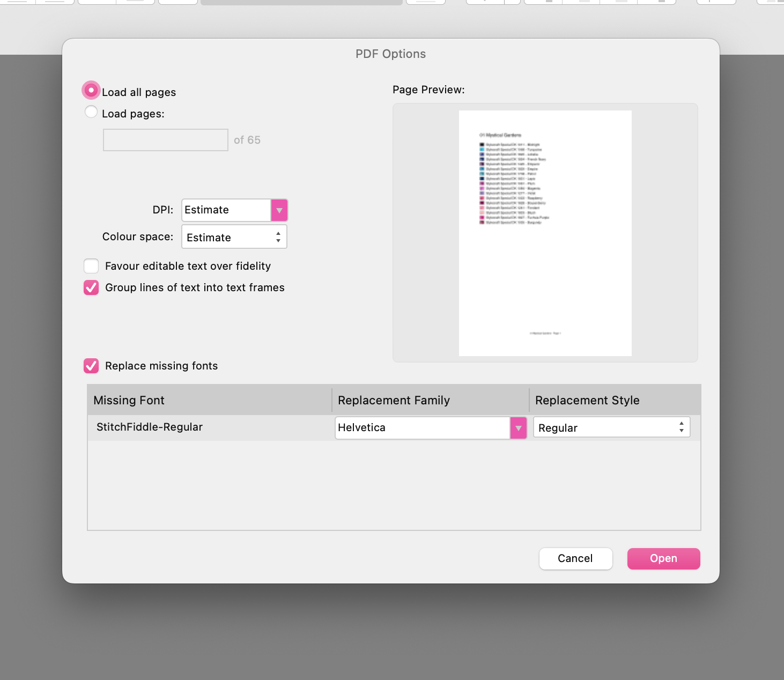Viewport: 784px width, 680px height.
Task: Choose the Load pages radio option
Action: point(91,112)
